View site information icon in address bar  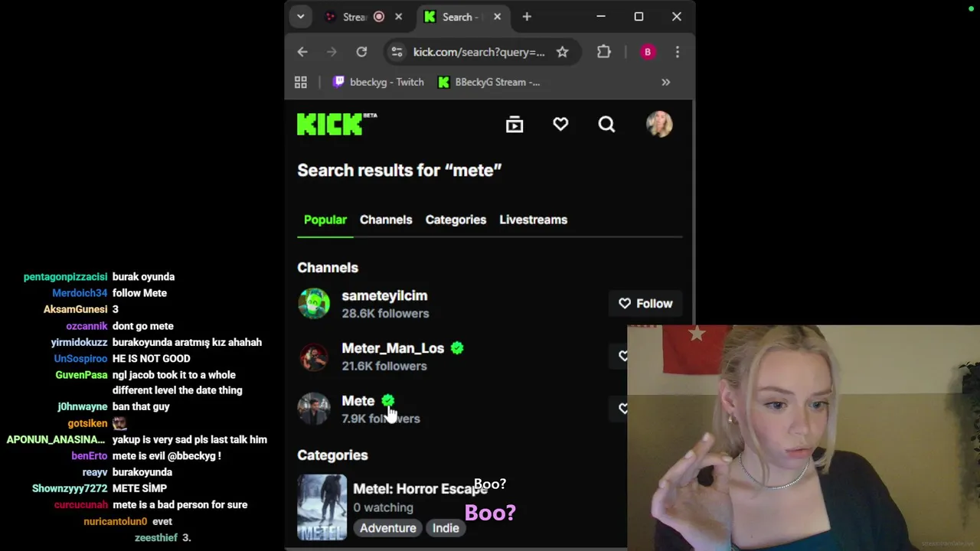[397, 52]
